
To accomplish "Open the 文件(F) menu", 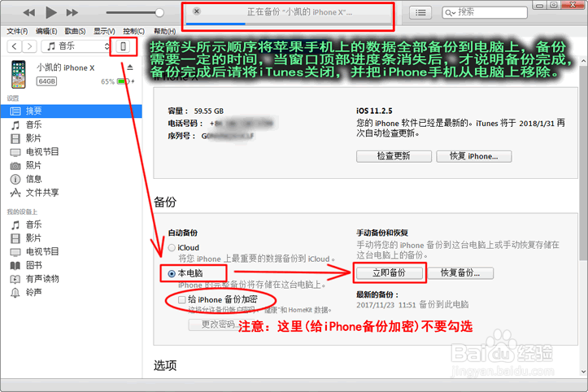I will tap(17, 31).
